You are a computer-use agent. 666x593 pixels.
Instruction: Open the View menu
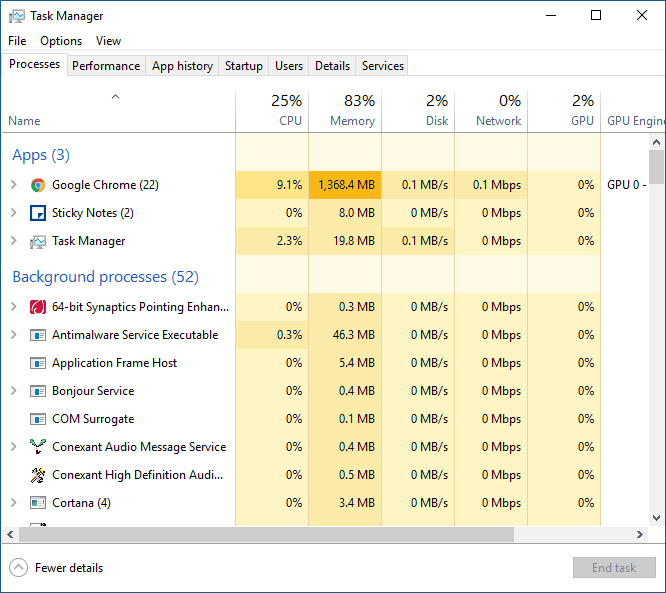108,41
